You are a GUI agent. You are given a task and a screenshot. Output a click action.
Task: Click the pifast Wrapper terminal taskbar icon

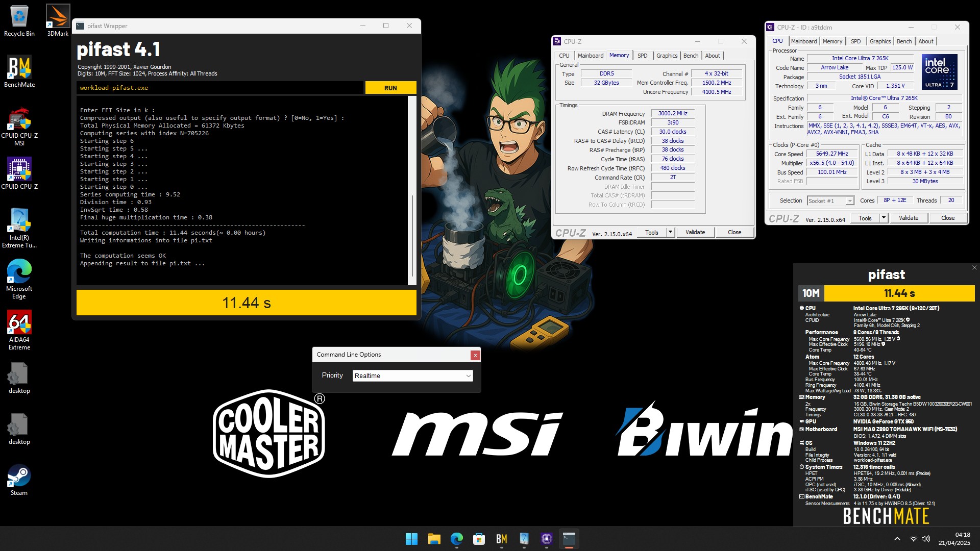pos(569,539)
